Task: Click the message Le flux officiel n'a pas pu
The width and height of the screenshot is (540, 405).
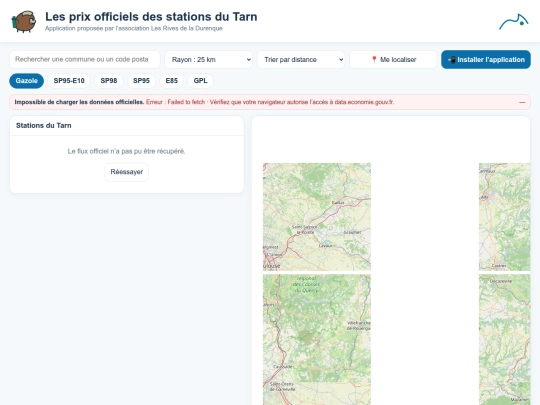Action: click(x=126, y=151)
